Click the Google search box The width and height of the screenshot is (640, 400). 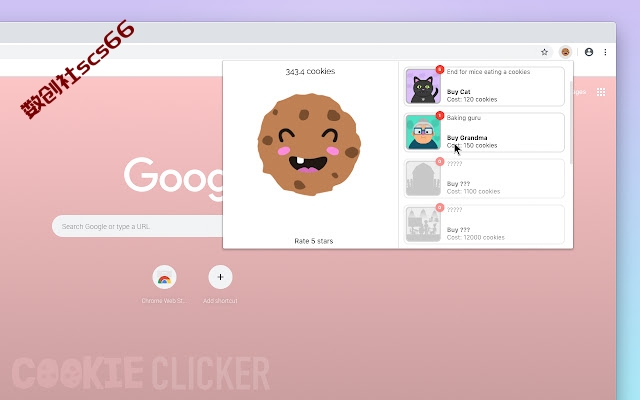pyautogui.click(x=138, y=226)
